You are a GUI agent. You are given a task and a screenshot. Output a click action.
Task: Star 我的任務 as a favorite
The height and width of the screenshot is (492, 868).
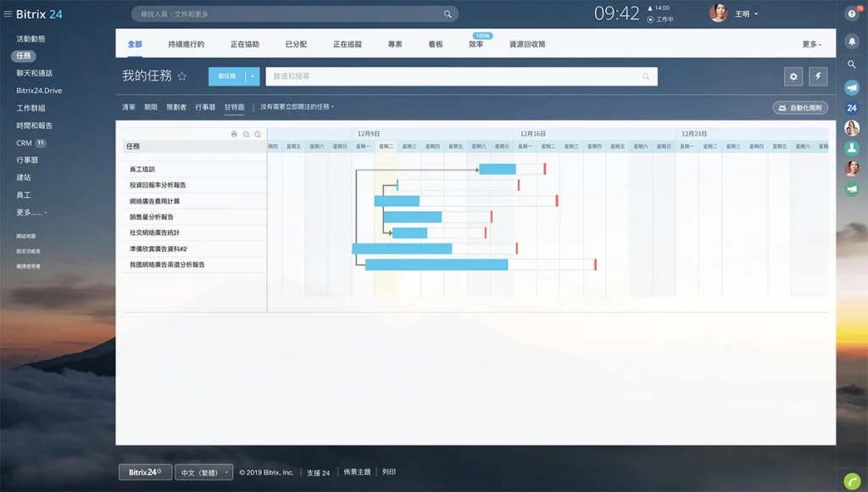tap(181, 76)
